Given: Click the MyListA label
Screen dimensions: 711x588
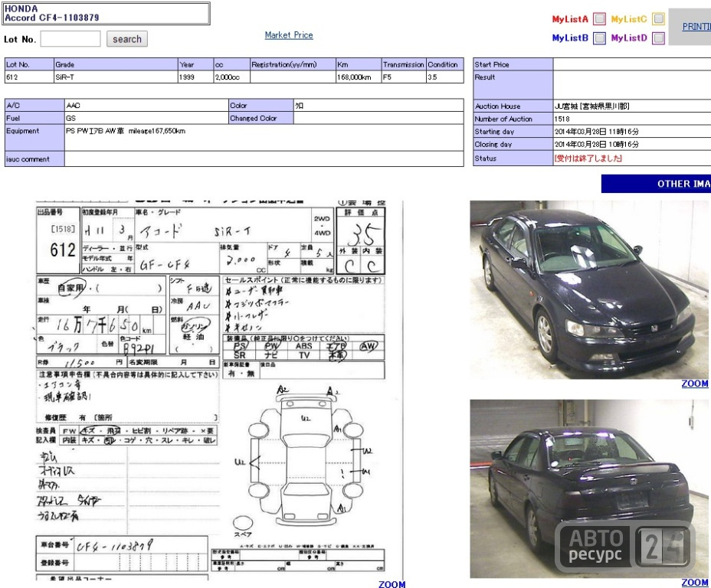Looking at the screenshot, I should (570, 19).
